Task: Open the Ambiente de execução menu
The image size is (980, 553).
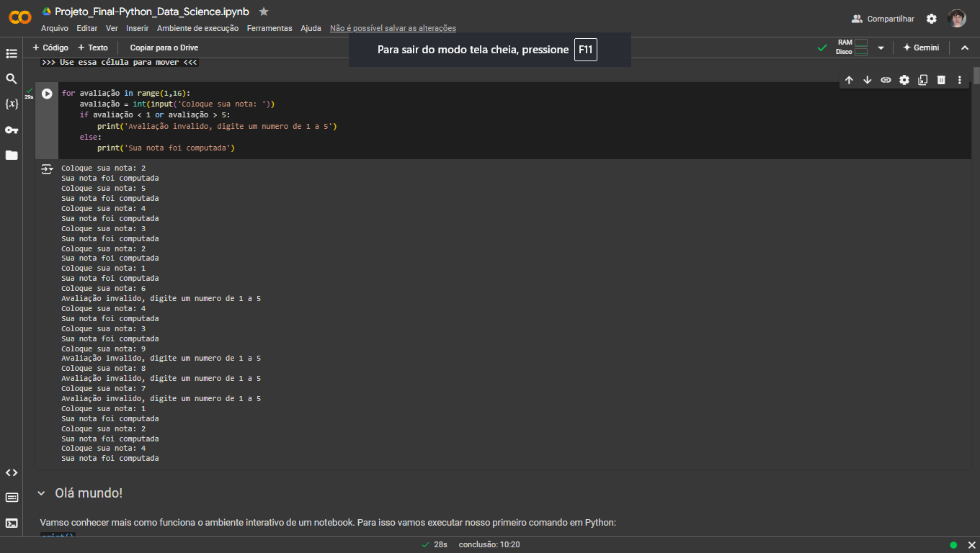Action: pos(197,28)
